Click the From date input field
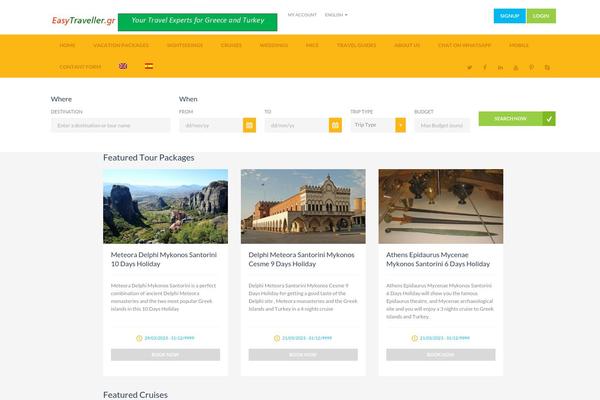 pyautogui.click(x=211, y=125)
